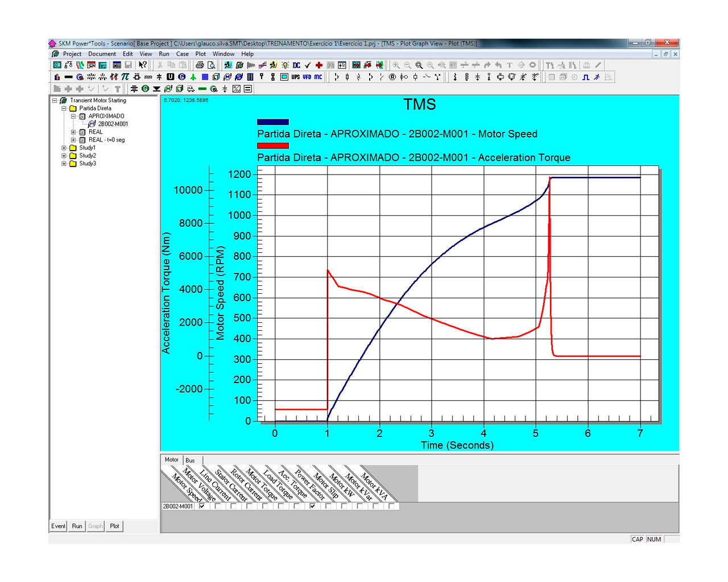The width and height of the screenshot is (728, 582).
Task: Click the blue grid panel component icon
Action: click(205, 77)
